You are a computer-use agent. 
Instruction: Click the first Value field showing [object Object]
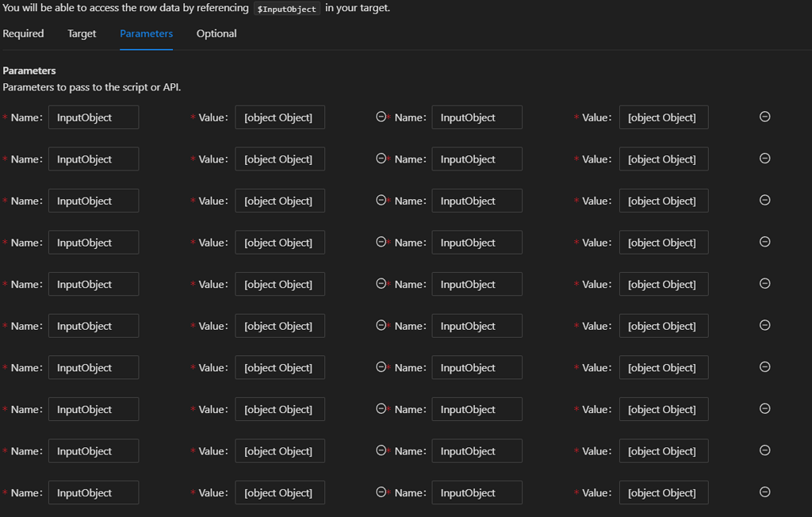[x=279, y=117]
